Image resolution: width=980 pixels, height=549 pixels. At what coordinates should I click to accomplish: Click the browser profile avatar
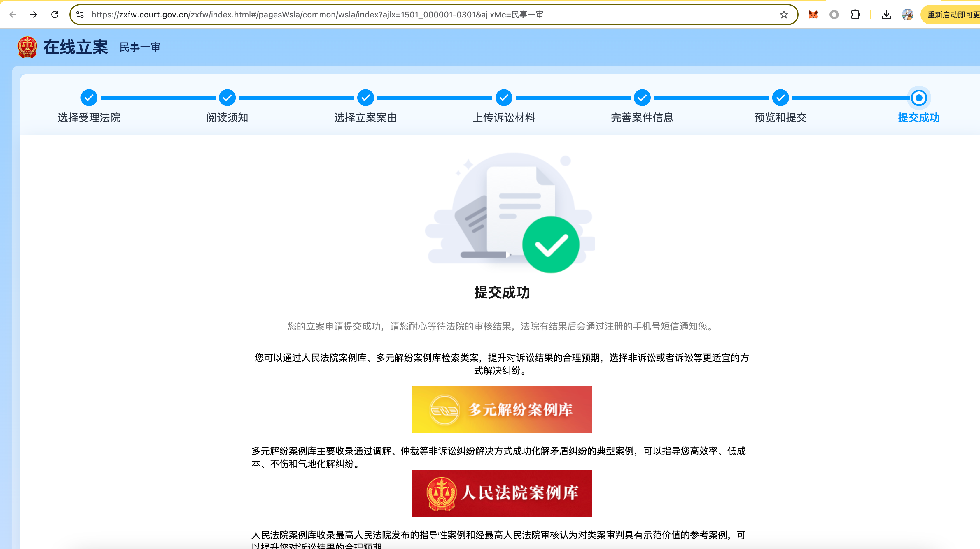907,15
